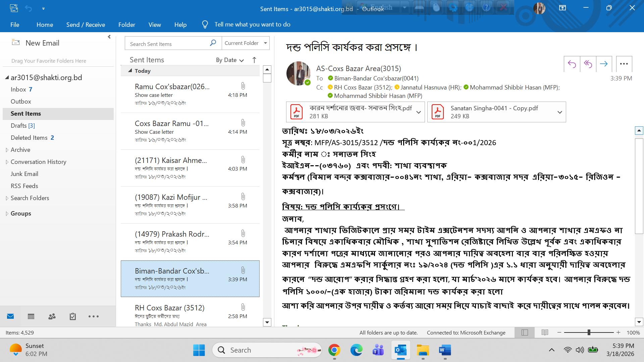Image resolution: width=644 pixels, height=362 pixels.
Task: Toggle sort order arrow next to By Date
Action: click(x=254, y=60)
